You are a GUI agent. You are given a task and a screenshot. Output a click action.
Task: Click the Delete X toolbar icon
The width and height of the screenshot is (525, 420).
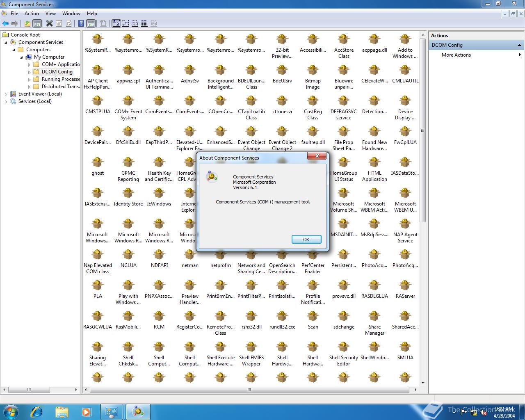point(50,23)
